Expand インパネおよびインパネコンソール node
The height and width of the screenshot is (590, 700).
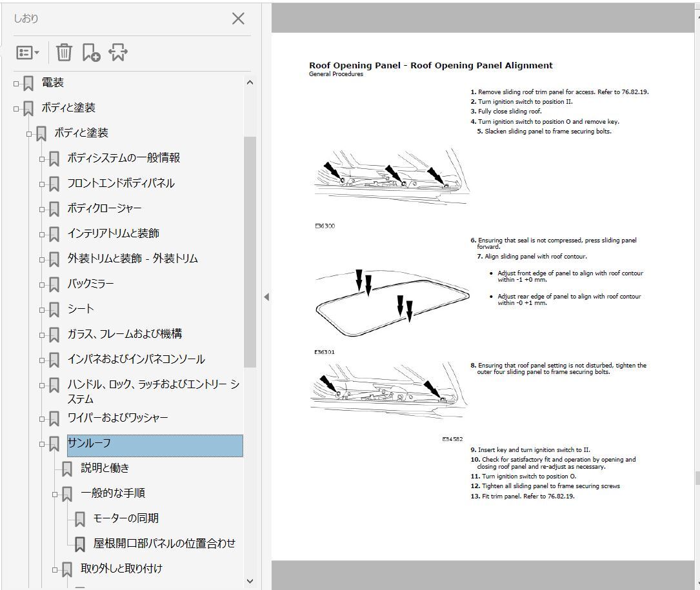(42, 360)
